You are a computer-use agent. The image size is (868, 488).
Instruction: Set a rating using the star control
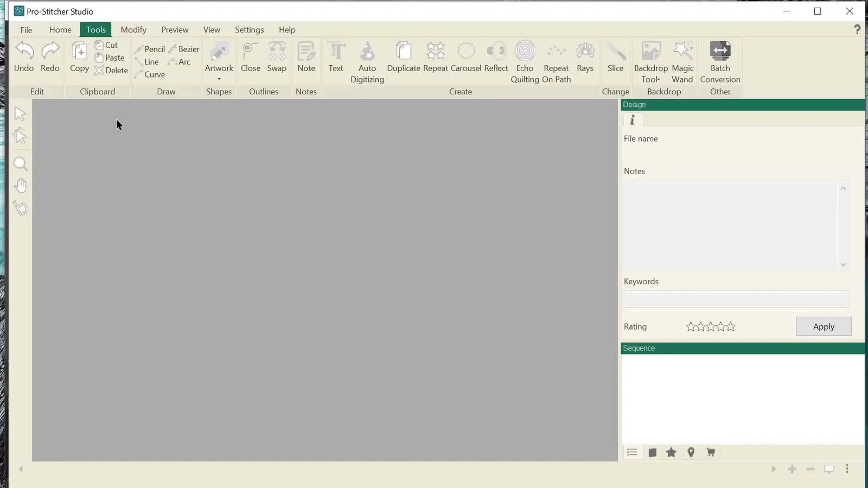pos(711,326)
